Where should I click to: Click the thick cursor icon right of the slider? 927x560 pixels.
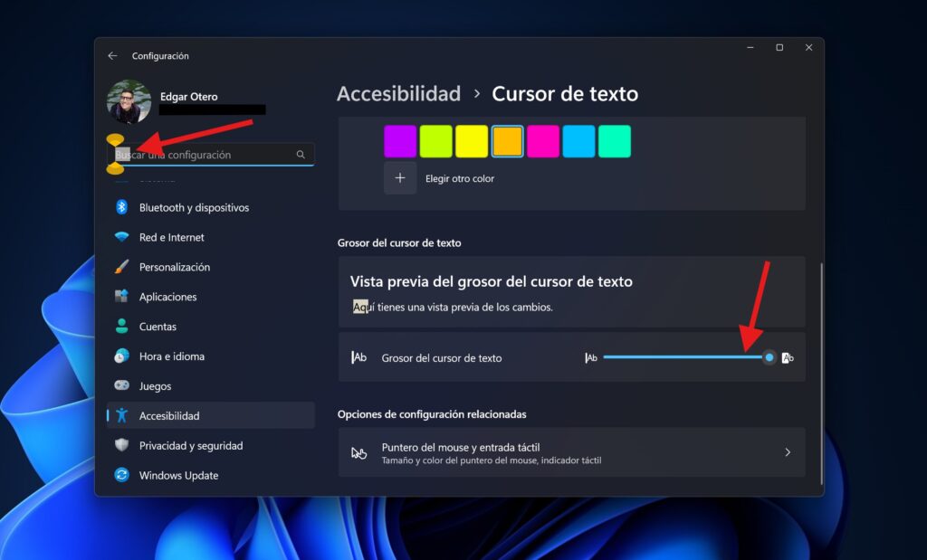[788, 357]
